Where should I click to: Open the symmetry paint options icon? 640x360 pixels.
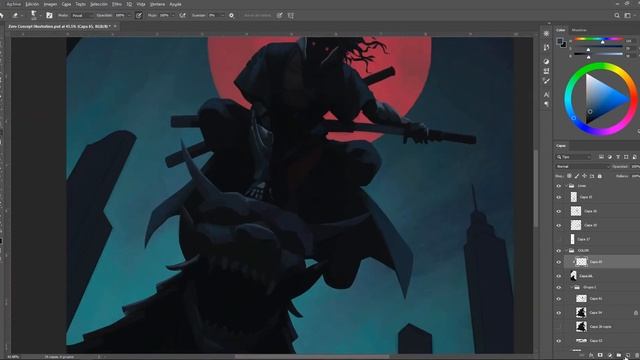point(291,15)
